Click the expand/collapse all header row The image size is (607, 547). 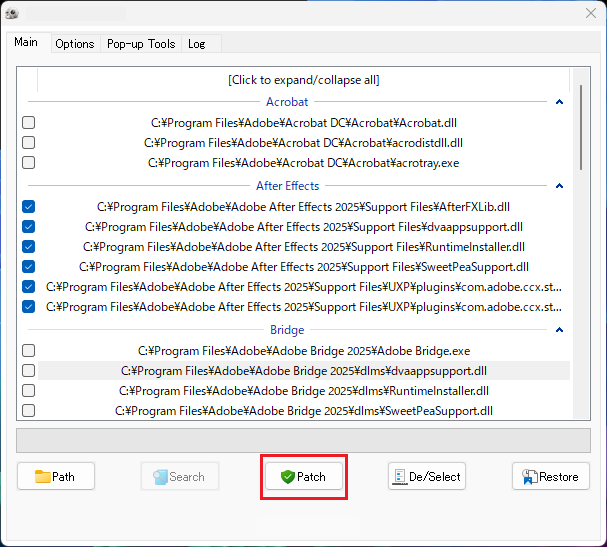click(304, 80)
